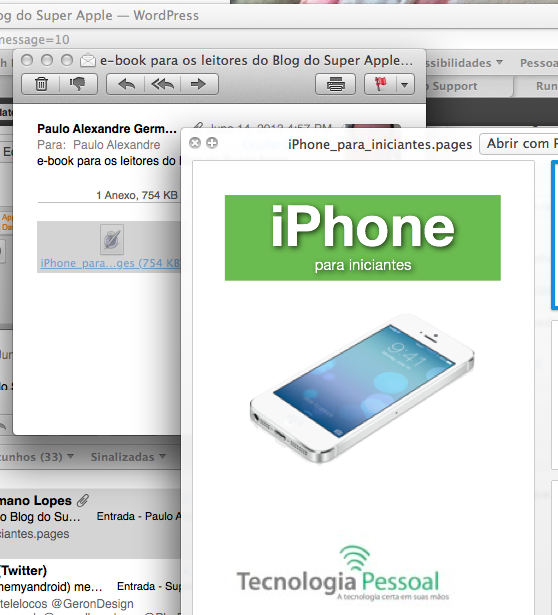Viewport: 558px width, 615px height.
Task: Close the Quick Look preview with X icon
Action: coord(194,143)
